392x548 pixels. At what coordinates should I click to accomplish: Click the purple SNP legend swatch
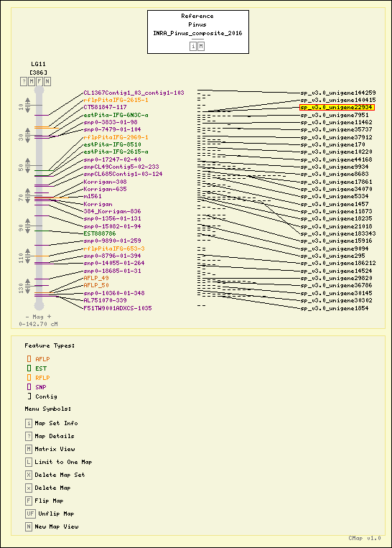point(29,387)
